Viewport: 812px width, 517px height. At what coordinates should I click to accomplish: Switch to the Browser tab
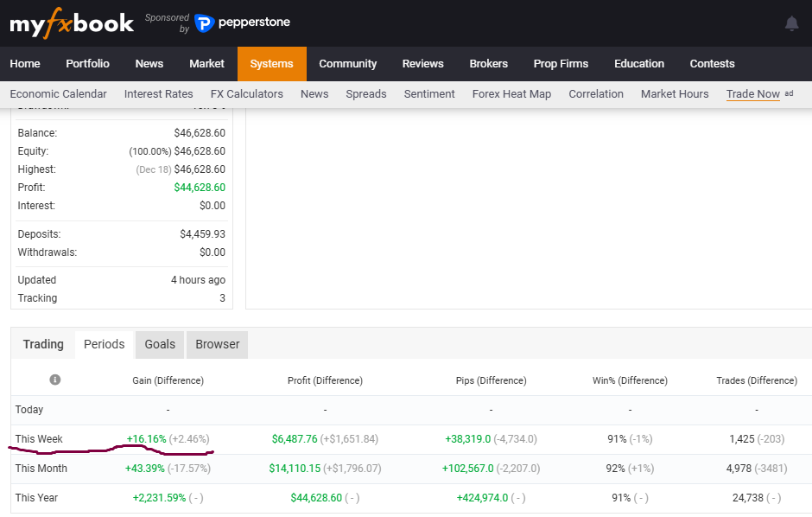coord(218,344)
